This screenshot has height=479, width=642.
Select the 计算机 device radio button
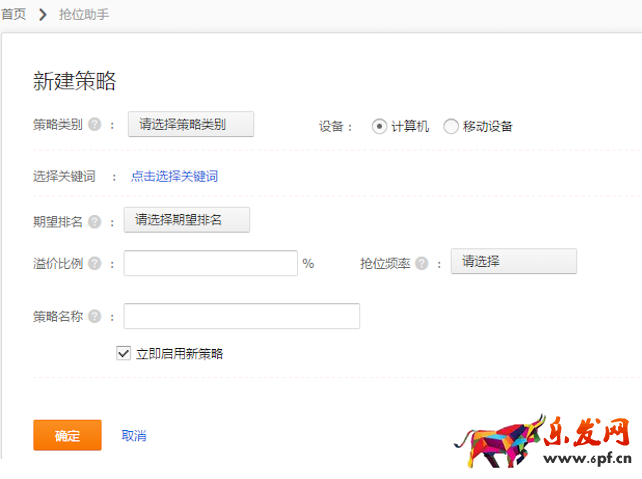[x=379, y=126]
